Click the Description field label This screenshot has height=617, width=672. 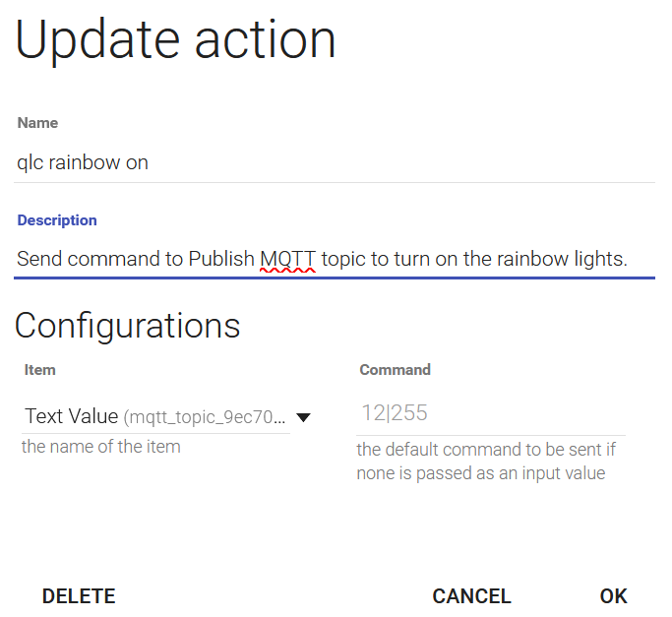coord(57,220)
